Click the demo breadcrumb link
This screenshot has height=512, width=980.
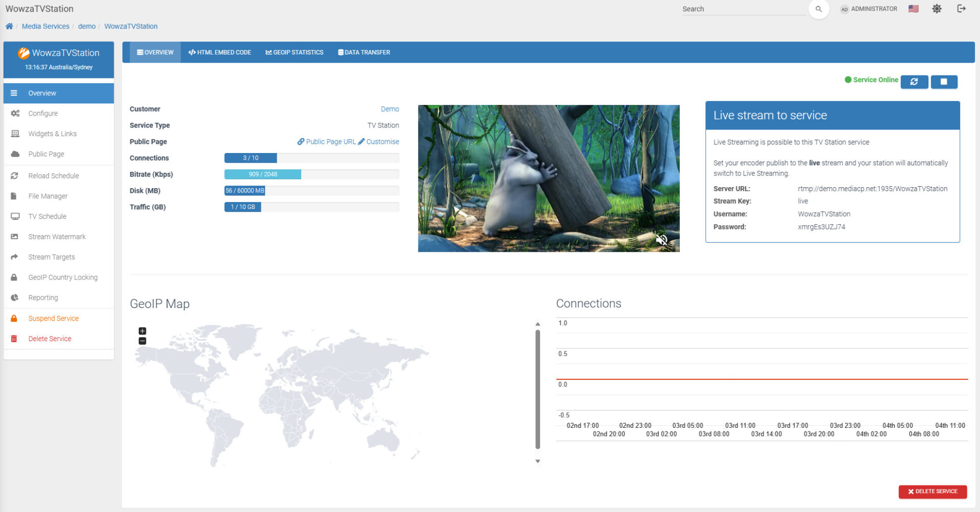[x=87, y=26]
